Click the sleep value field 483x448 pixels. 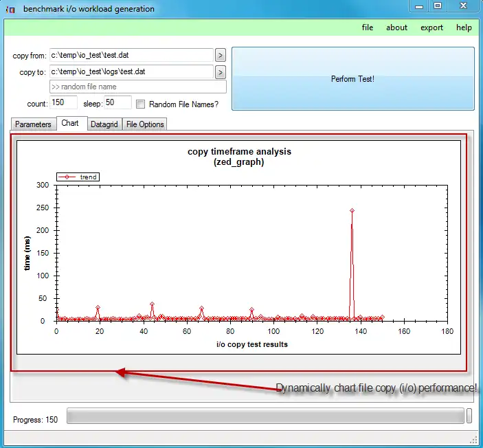(x=117, y=102)
